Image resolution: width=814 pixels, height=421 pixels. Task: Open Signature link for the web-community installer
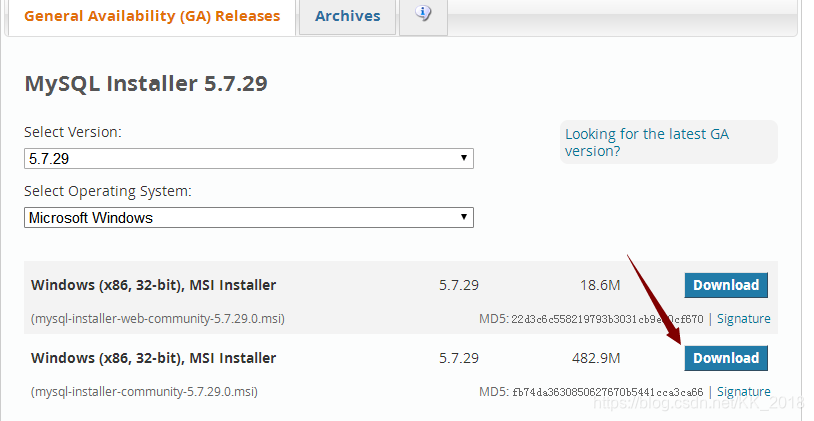(744, 319)
